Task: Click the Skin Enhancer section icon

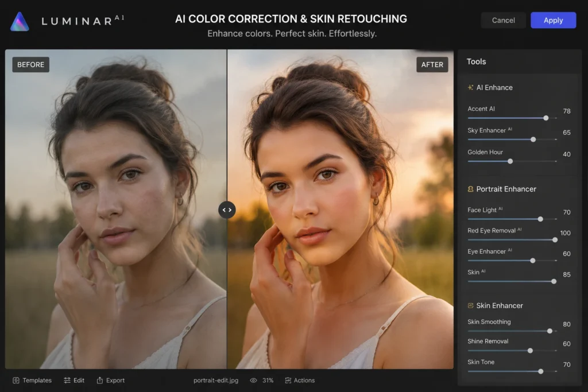Action: click(470, 305)
